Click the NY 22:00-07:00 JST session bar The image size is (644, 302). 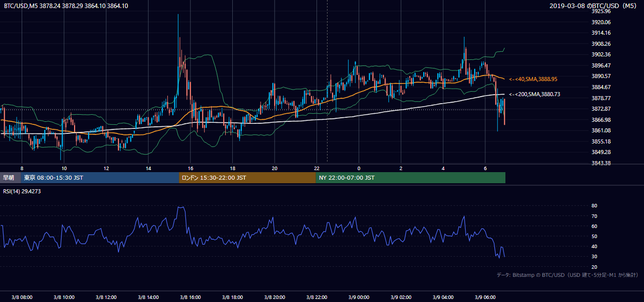[411, 178]
